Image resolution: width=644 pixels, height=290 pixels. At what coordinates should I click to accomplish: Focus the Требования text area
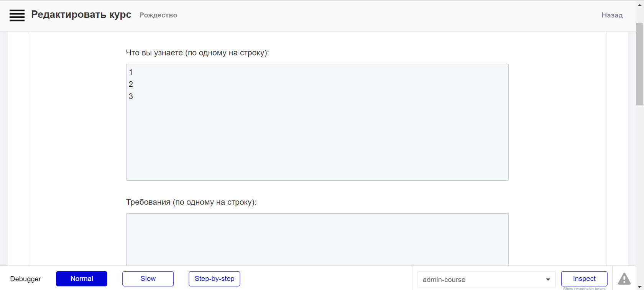point(317,240)
